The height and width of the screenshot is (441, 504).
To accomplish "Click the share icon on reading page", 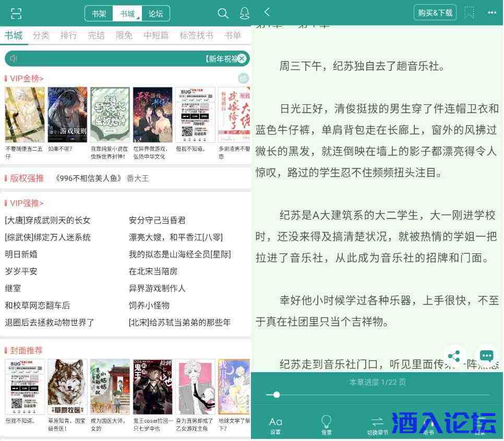I will 454,356.
